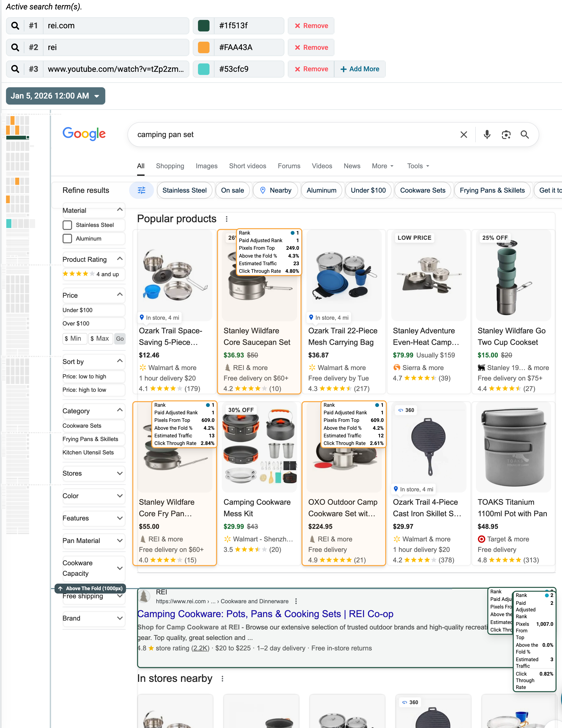Open the Images tab
The width and height of the screenshot is (562, 728).
pos(206,166)
